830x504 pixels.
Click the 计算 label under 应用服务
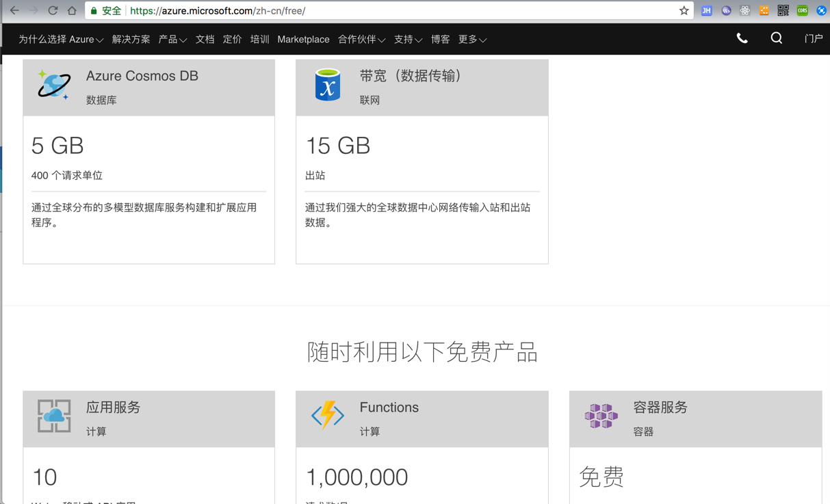[96, 432]
